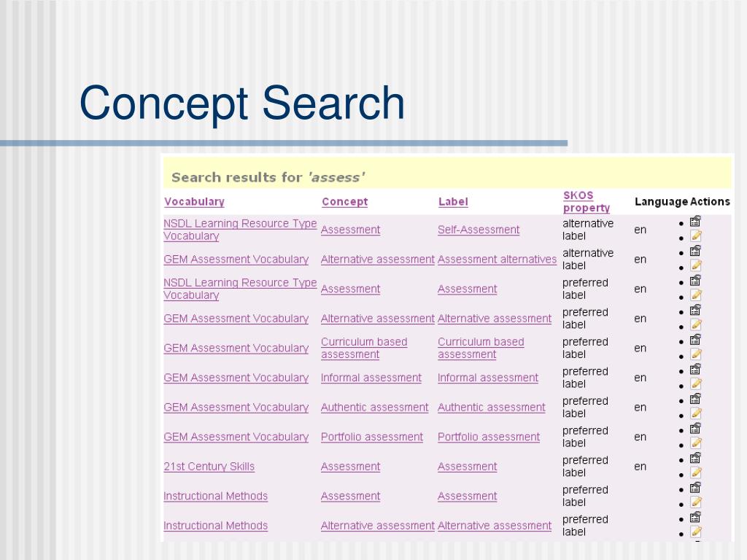Click pencil icon for GEM Alternative assessment preferred row
This screenshot has height=560, width=747.
(695, 324)
